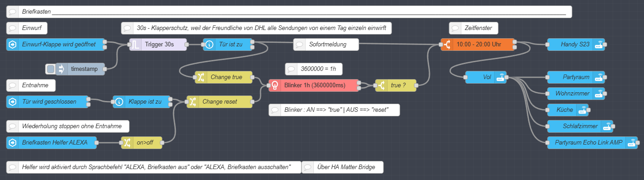644x180 pixels.
Task: Click the lightbulb icon on Blinker 1h node
Action: click(x=275, y=85)
